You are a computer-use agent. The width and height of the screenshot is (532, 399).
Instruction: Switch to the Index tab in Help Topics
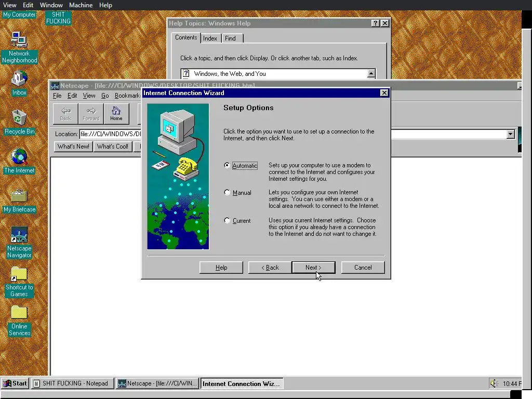(x=210, y=38)
